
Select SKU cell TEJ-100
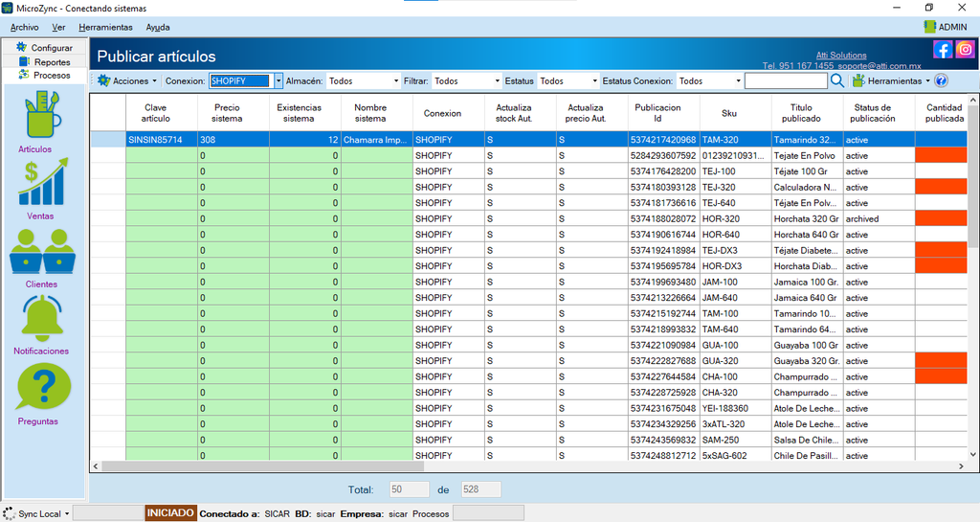click(x=736, y=171)
